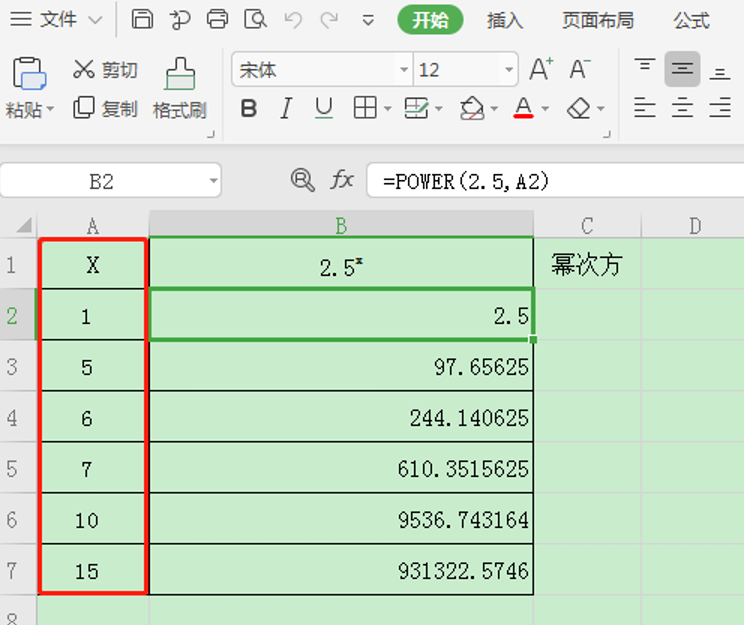Click the 剪切 cut button
Screen dimensions: 744x625
click(x=105, y=70)
